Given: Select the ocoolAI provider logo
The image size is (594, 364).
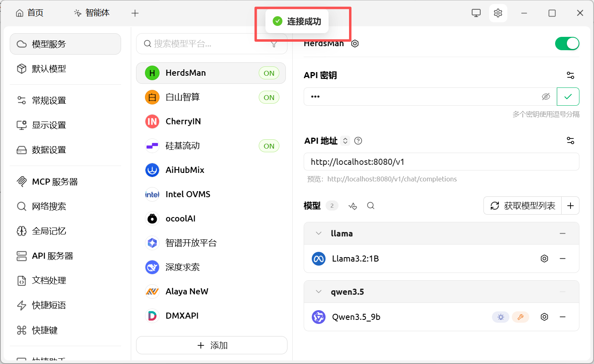Looking at the screenshot, I should (152, 219).
